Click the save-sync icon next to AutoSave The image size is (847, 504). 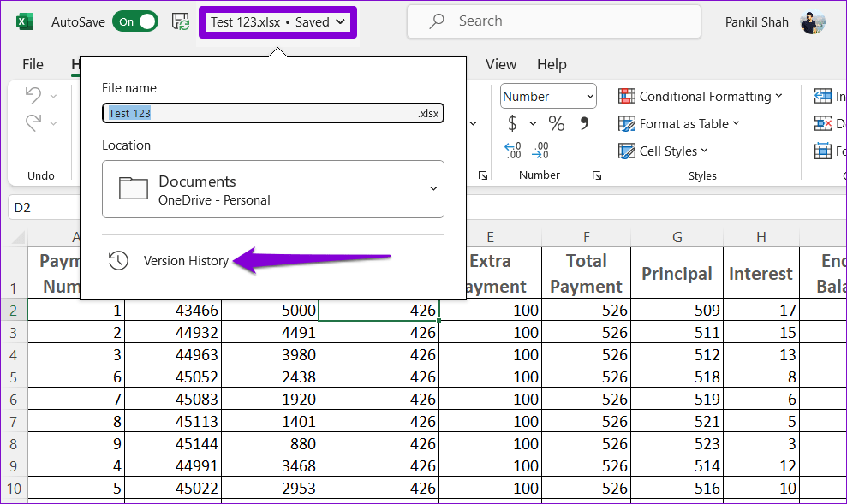(181, 22)
